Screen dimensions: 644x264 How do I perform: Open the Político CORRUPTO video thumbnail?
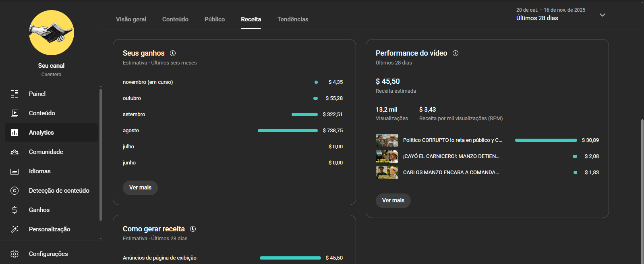pos(387,140)
